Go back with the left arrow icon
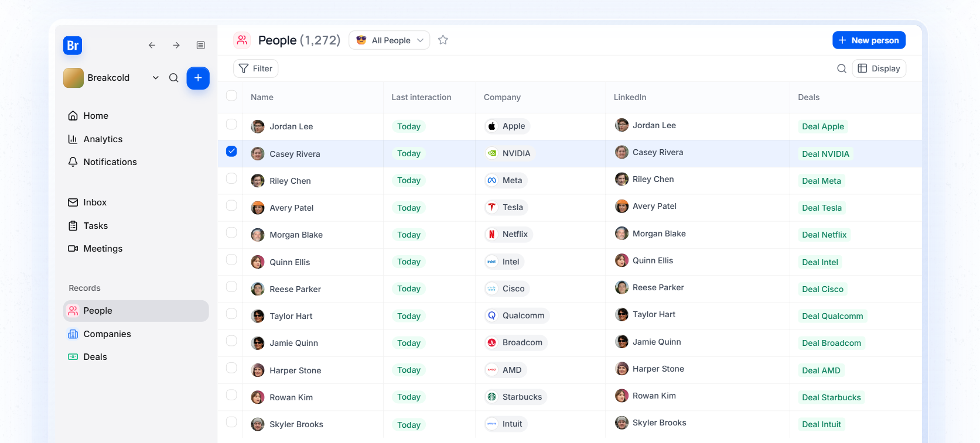This screenshot has height=443, width=980. 152,45
